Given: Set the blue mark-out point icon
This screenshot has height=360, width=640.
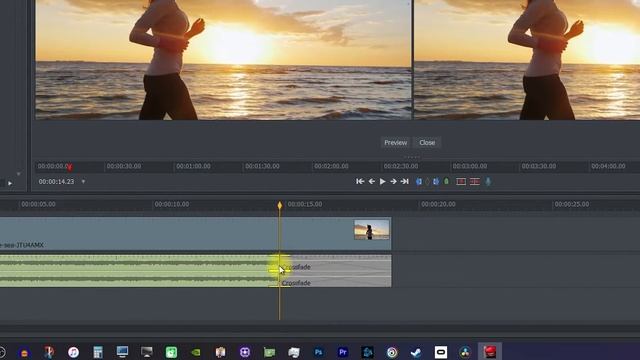Looking at the screenshot, I should (436, 181).
